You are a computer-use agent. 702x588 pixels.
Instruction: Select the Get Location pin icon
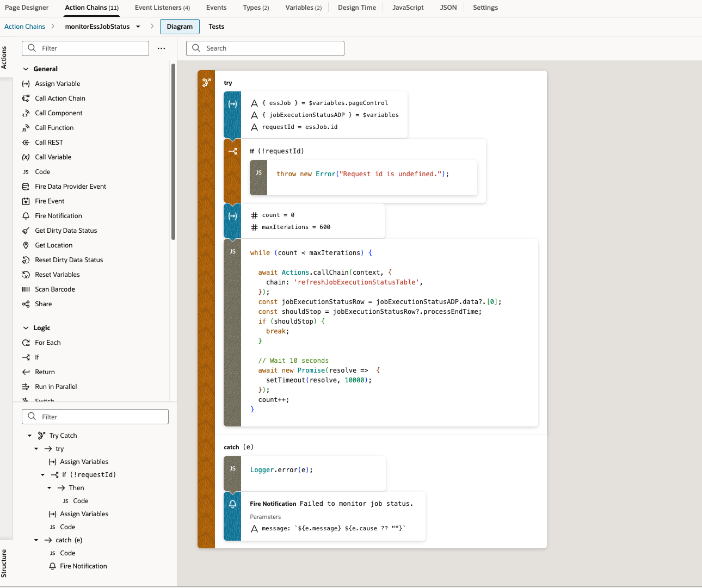tap(26, 245)
